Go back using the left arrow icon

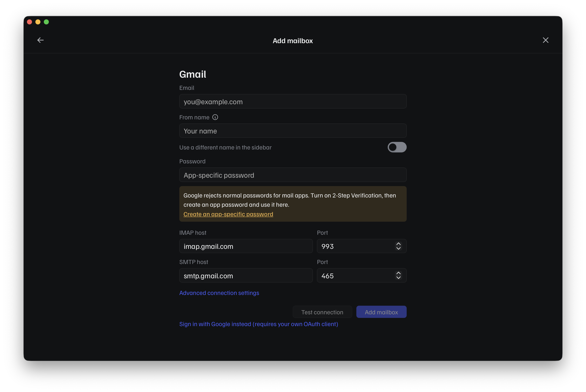tap(40, 40)
